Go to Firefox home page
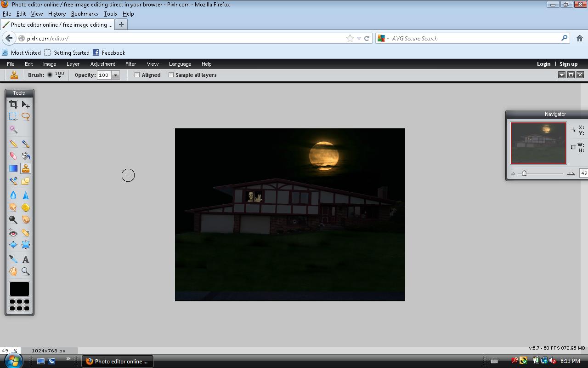The height and width of the screenshot is (368, 588). 580,39
